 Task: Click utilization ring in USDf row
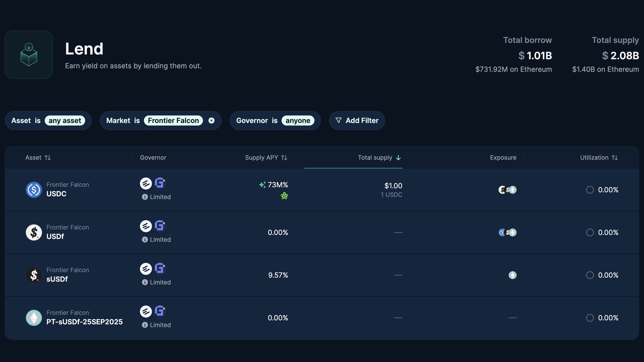pyautogui.click(x=590, y=232)
